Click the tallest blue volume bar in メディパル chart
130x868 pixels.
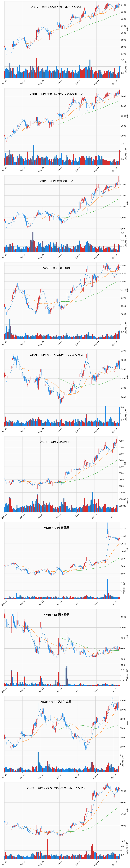tap(105, 416)
